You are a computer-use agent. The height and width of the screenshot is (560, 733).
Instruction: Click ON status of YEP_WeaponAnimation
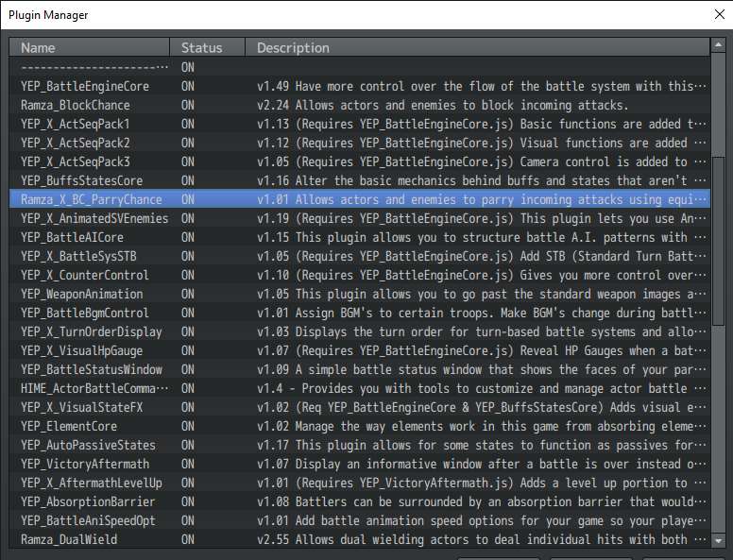(x=187, y=294)
